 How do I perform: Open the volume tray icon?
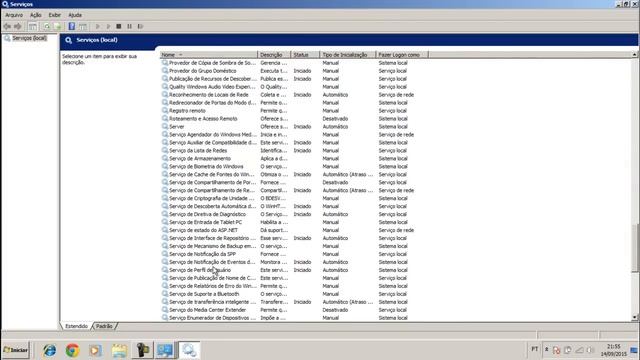tap(589, 350)
